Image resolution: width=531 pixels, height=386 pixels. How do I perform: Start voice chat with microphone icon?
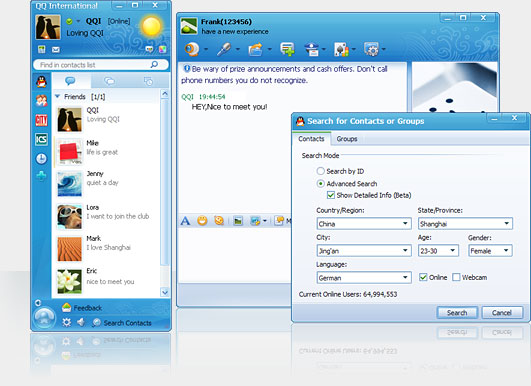click(224, 49)
